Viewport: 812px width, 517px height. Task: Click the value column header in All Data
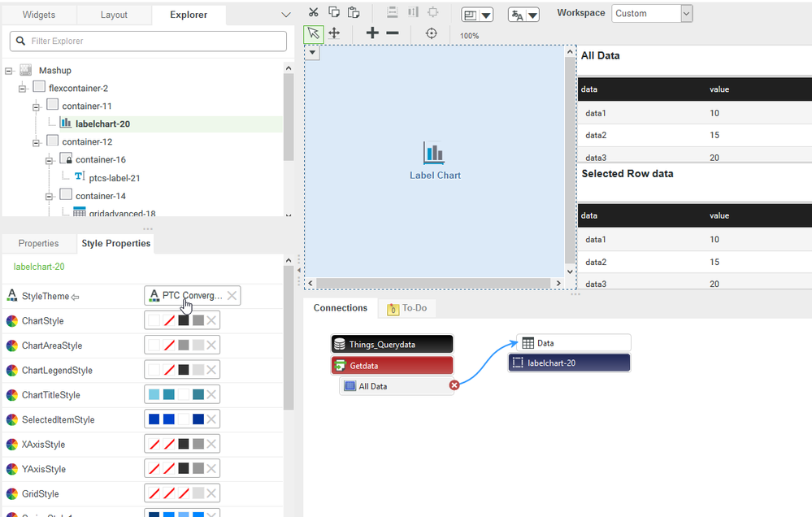719,89
